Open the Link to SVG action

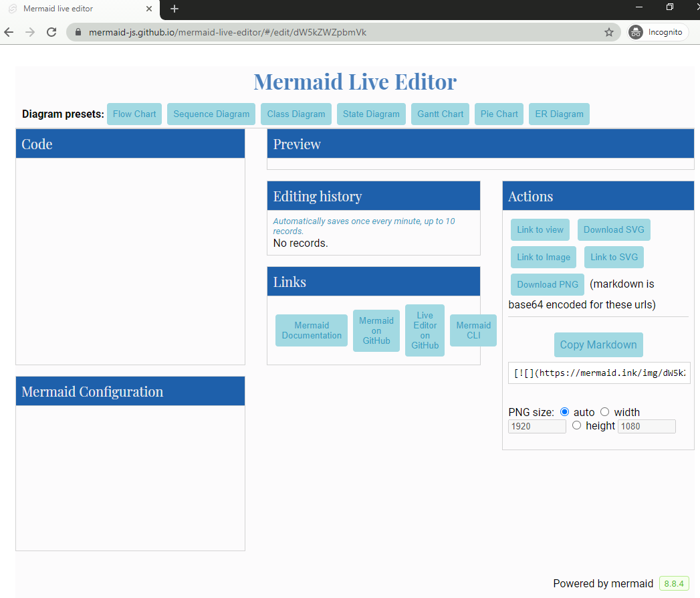click(x=614, y=257)
